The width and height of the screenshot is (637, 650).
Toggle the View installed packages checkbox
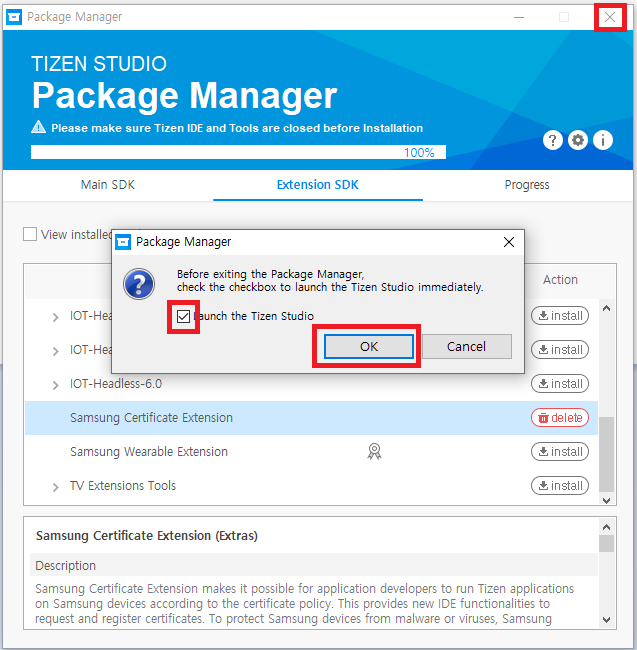pyautogui.click(x=30, y=234)
